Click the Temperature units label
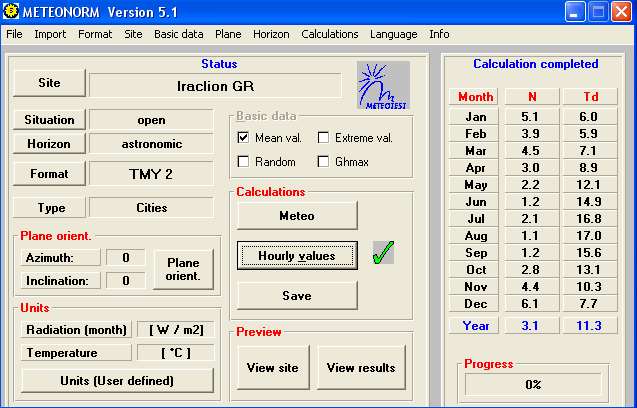This screenshot has height=408, width=637. pos(76,353)
